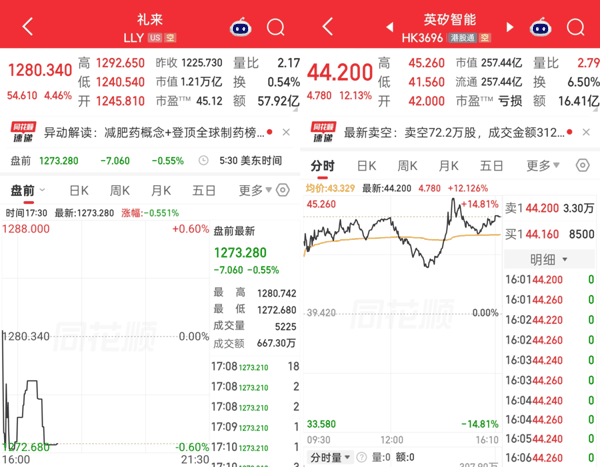600x467 pixels.
Task: Tap the 16:05 44.240 trade detail row
Action: (550, 439)
